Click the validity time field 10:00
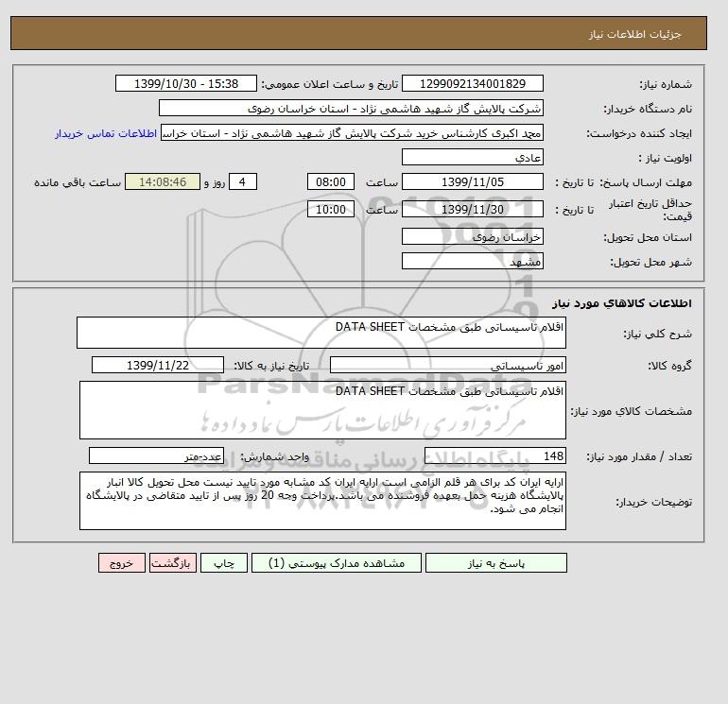 point(331,209)
